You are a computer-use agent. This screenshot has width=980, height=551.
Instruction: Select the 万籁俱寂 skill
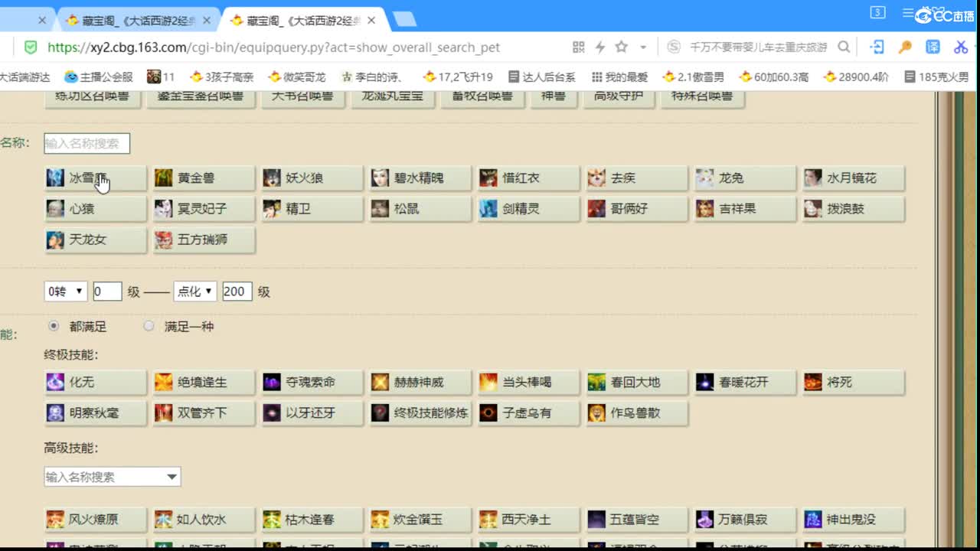(x=745, y=520)
